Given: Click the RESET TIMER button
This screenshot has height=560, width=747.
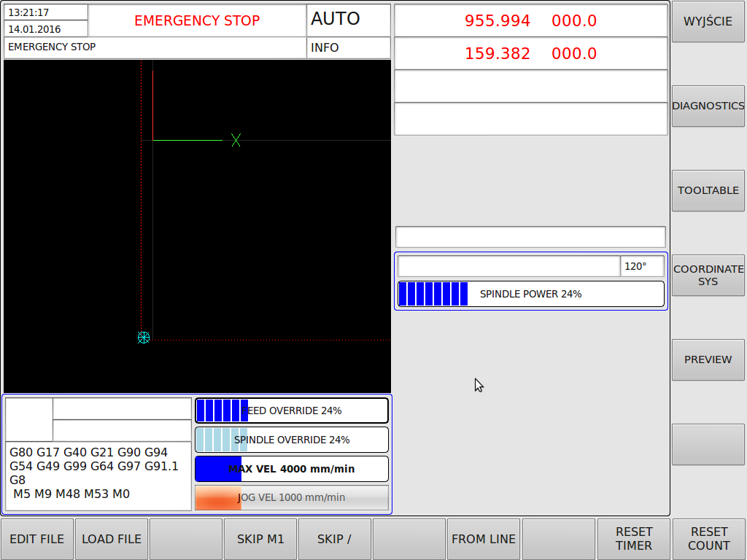Looking at the screenshot, I should 634,539.
